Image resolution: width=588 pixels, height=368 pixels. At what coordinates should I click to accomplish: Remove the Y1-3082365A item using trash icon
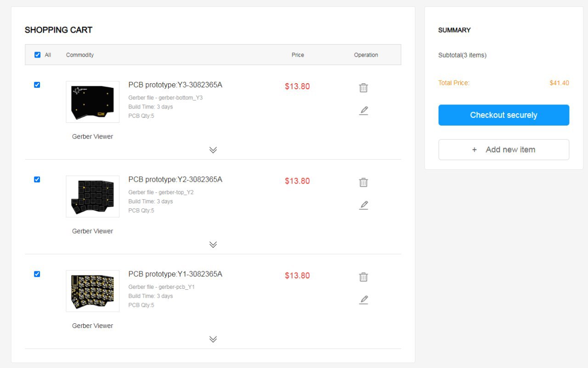coord(363,277)
